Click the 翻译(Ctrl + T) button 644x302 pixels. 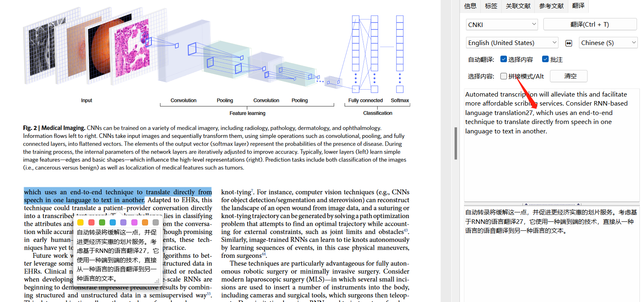click(590, 24)
